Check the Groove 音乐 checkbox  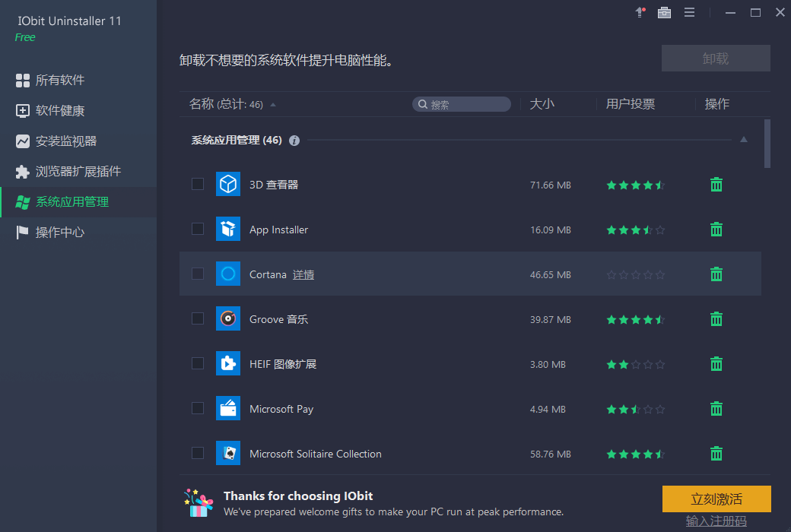point(198,318)
